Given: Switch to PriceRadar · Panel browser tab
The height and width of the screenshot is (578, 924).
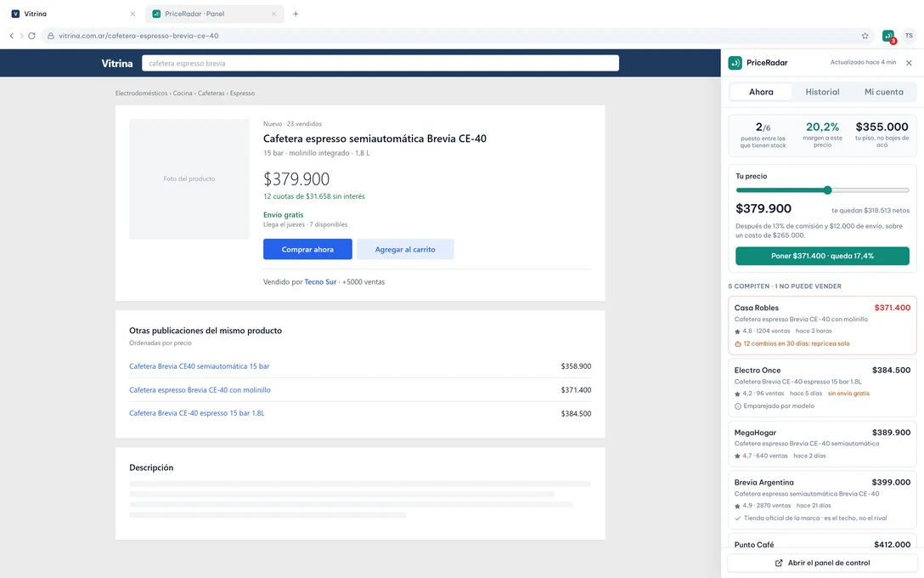Looking at the screenshot, I should coord(215,14).
